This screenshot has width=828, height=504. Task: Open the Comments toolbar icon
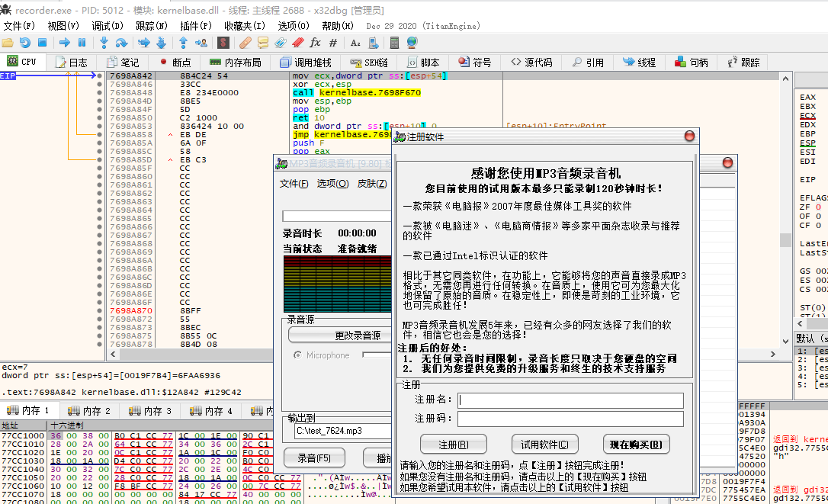point(262,43)
